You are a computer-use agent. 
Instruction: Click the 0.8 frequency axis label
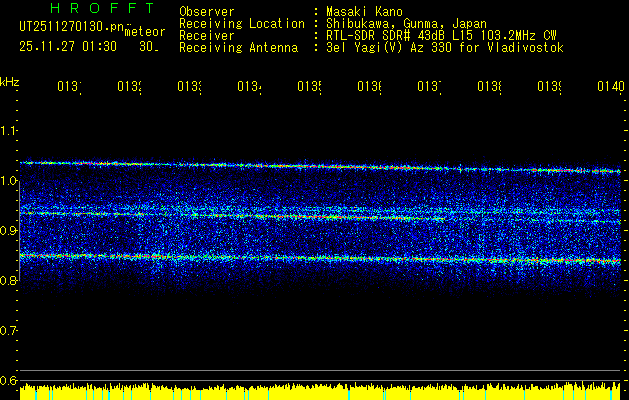click(x=9, y=281)
